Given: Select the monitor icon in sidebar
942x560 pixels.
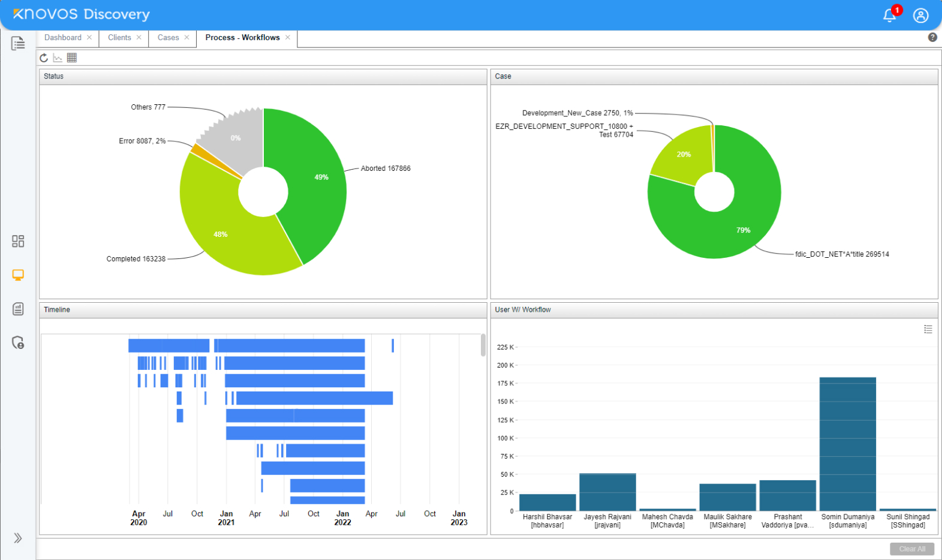Looking at the screenshot, I should click(x=18, y=275).
